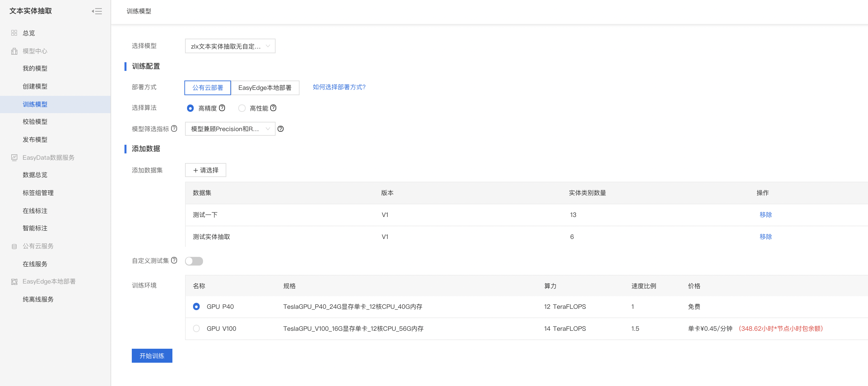
Task: Open 我的模型 in the sidebar
Action: click(35, 68)
